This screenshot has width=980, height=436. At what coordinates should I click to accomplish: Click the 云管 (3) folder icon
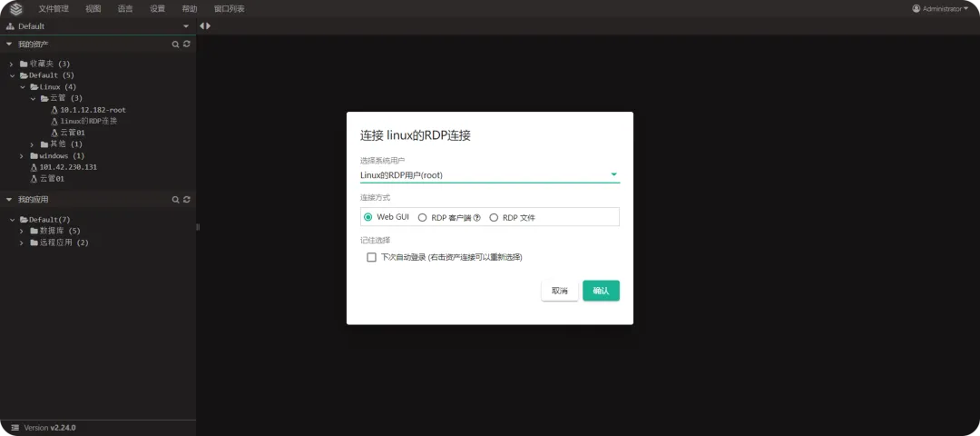tap(44, 98)
